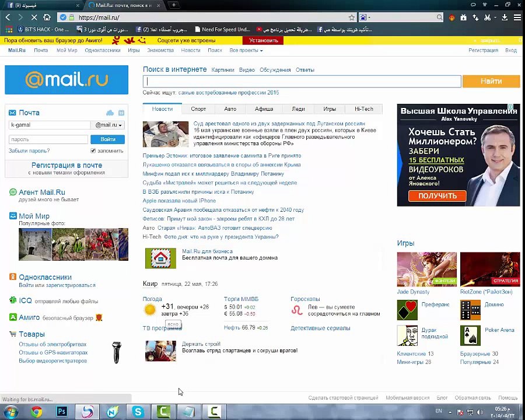525x420 pixels.
Task: Open Chrome from the taskbar
Action: coord(36,412)
